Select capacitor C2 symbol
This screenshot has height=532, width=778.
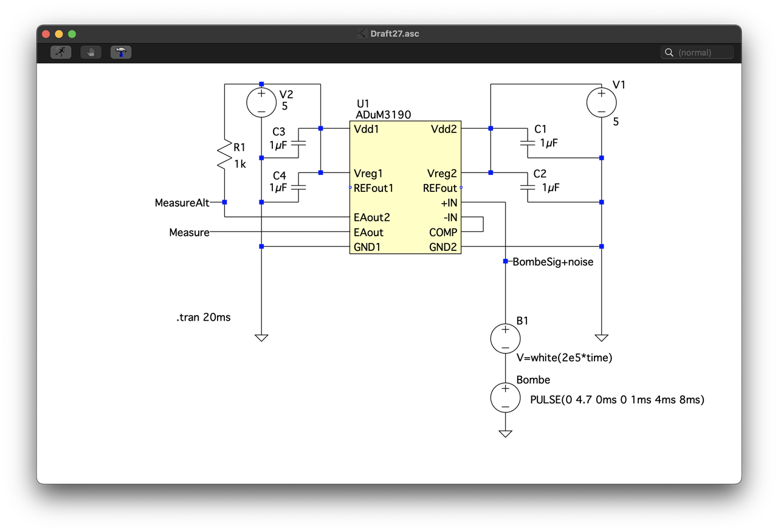click(x=528, y=188)
